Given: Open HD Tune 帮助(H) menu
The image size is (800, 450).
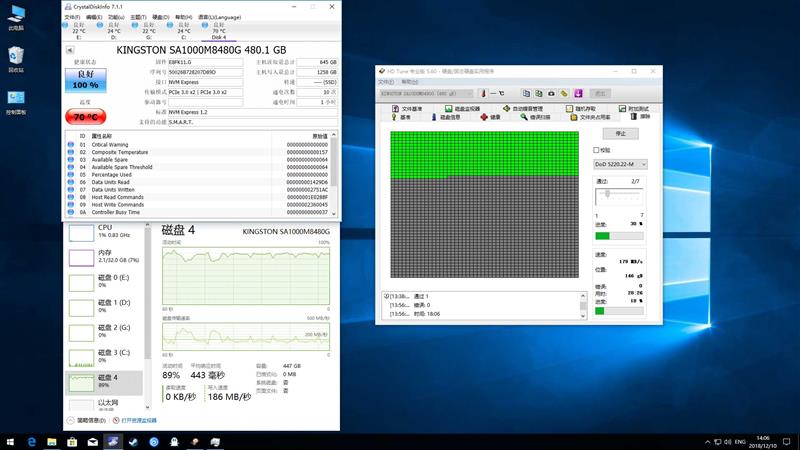Looking at the screenshot, I should 410,82.
